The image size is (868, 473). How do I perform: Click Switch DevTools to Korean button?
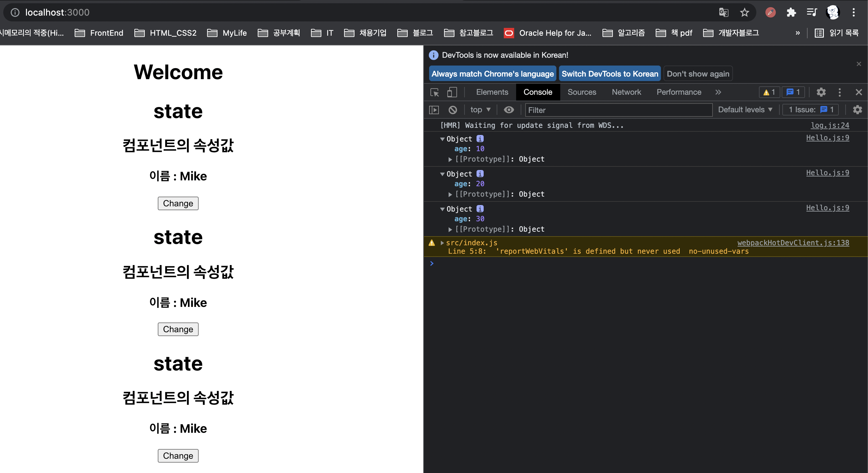(x=610, y=74)
